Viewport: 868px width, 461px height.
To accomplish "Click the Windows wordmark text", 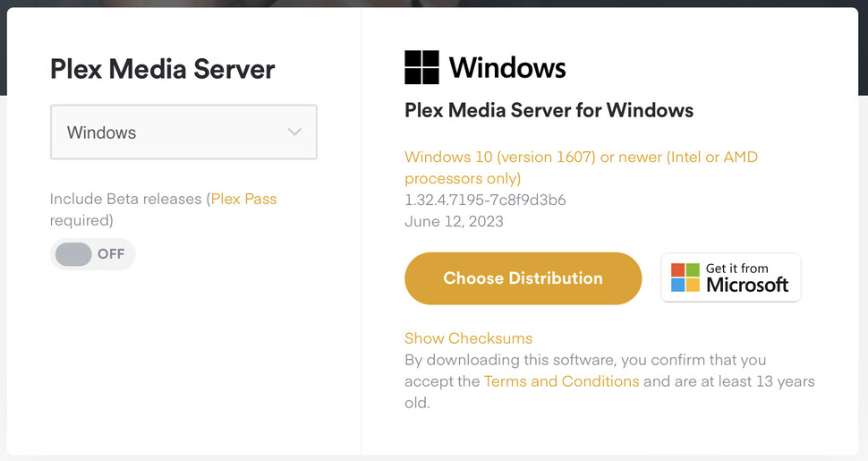I will coord(507,68).
